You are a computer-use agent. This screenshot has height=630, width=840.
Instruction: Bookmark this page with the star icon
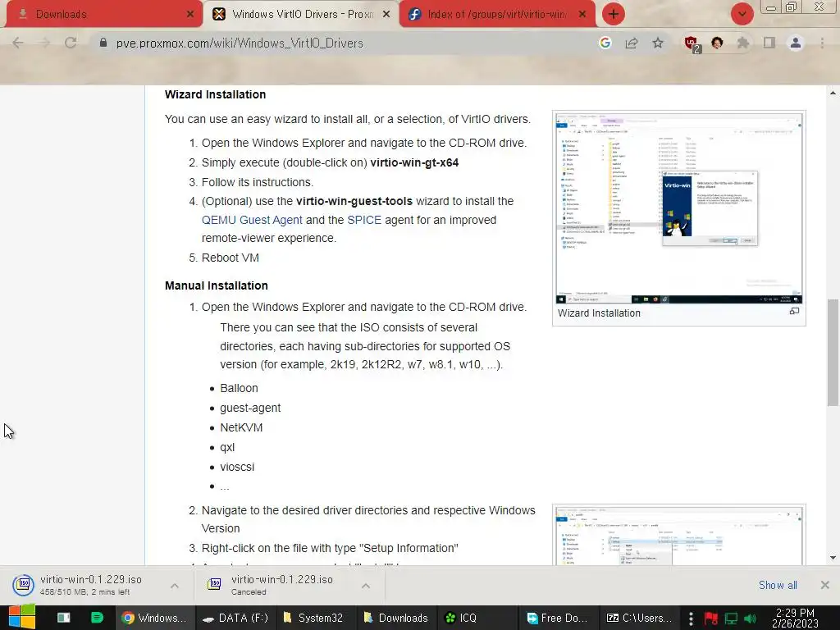tap(658, 43)
